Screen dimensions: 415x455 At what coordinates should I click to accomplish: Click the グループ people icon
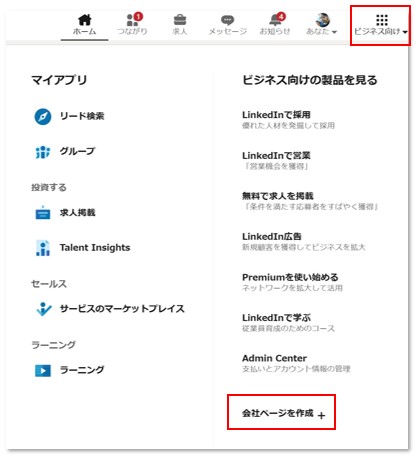43,152
